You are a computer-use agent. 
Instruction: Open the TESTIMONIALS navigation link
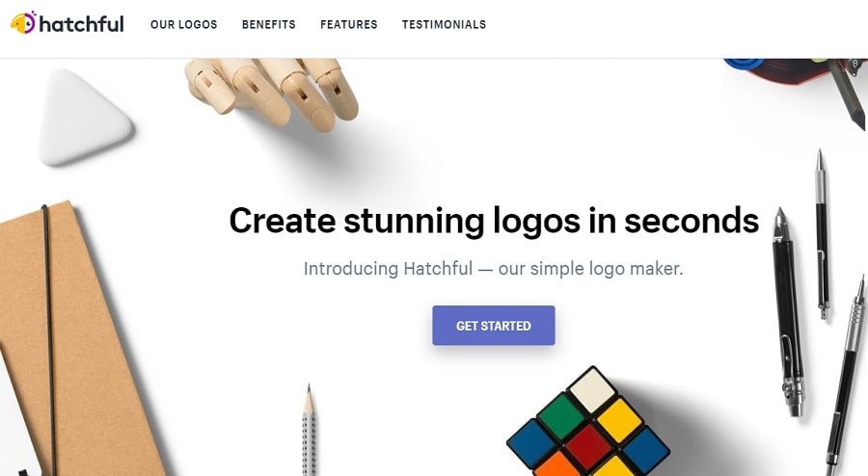[444, 24]
